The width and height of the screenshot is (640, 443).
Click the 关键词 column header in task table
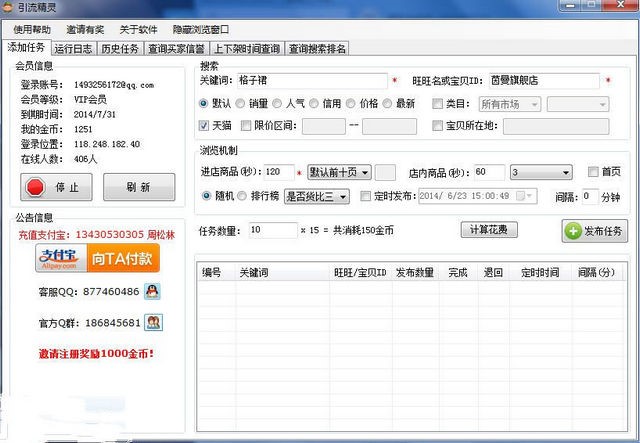tap(282, 272)
